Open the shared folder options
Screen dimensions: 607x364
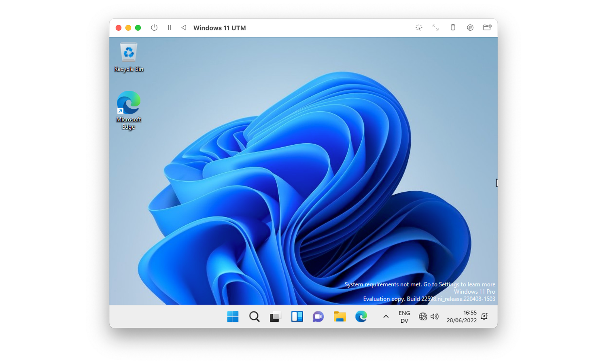pos(487,28)
